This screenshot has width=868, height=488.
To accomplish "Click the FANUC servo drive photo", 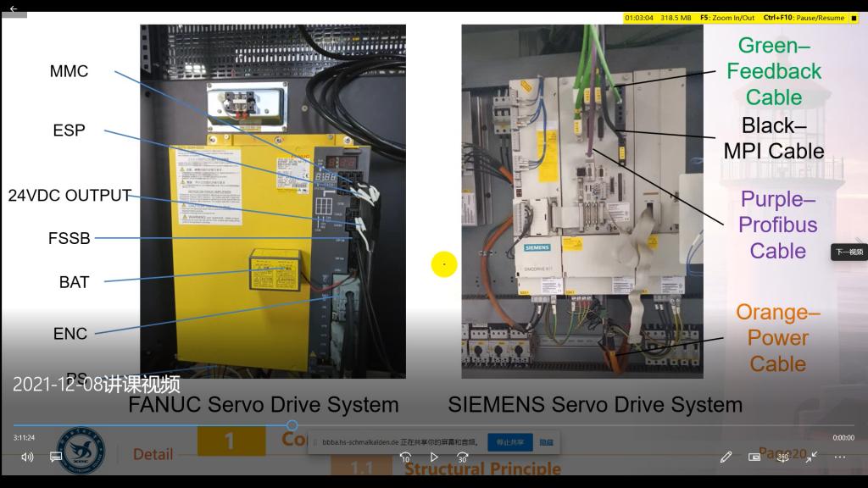I will point(272,201).
